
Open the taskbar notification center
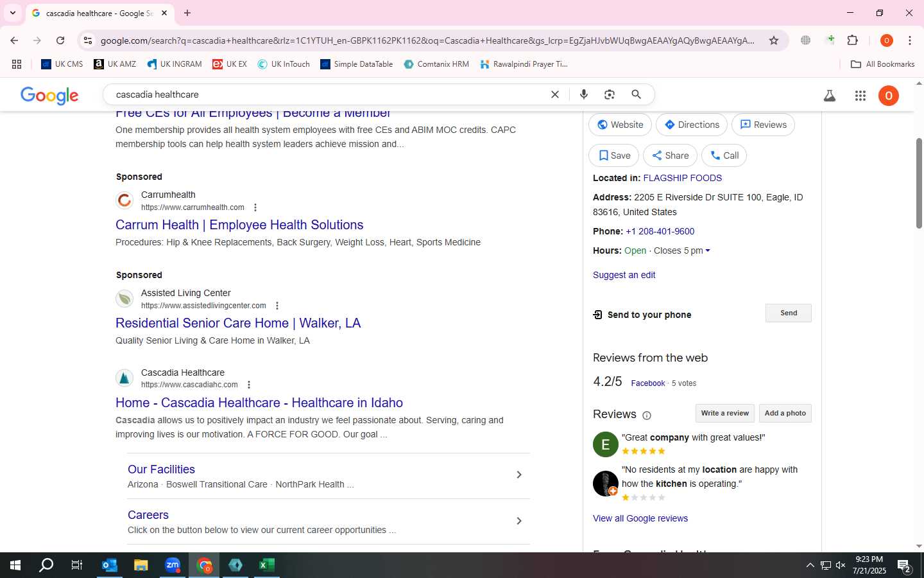click(x=905, y=566)
